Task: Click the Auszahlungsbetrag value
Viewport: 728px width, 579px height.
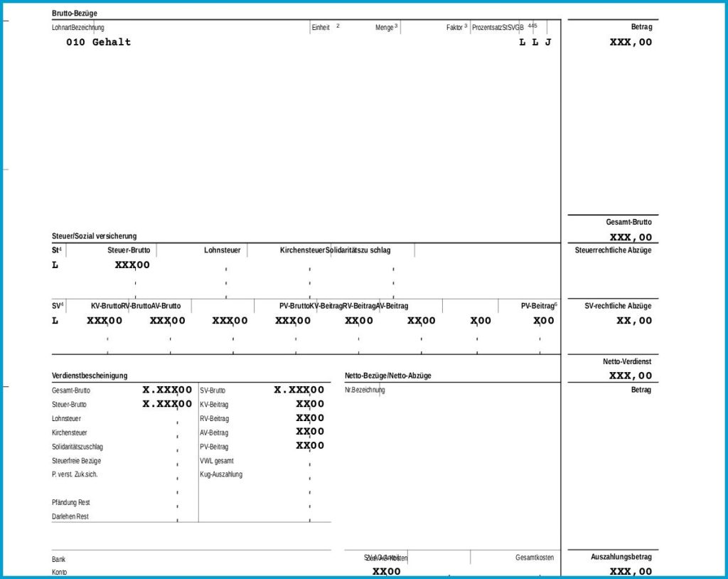Action: click(x=631, y=571)
